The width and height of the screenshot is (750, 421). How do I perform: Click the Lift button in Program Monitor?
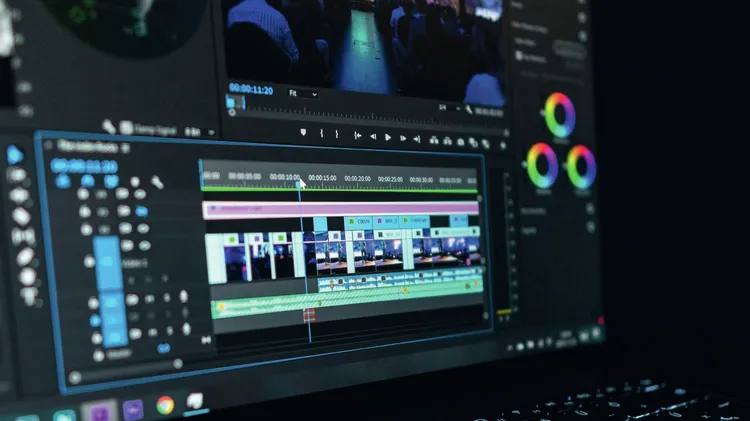coord(434,140)
